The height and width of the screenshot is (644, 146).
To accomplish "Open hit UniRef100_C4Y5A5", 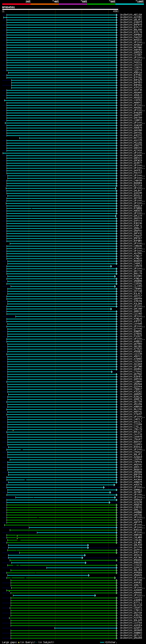I will tap(131, 324).
